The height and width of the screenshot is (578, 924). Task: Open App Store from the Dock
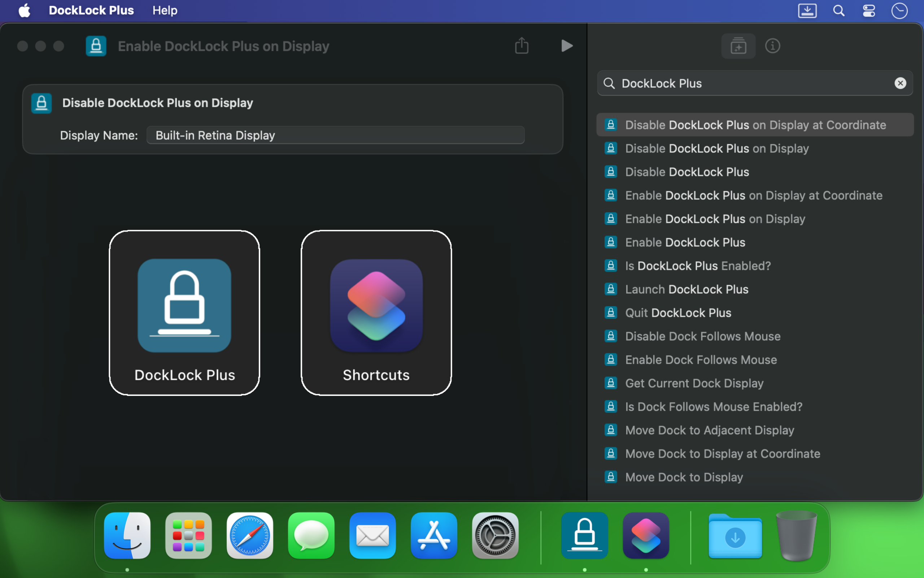[434, 535]
